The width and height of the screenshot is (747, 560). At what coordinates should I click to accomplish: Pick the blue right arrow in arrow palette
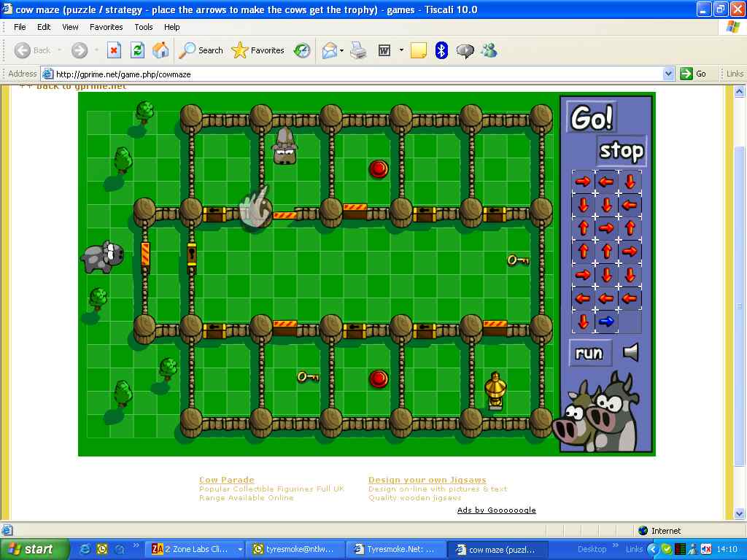[606, 322]
